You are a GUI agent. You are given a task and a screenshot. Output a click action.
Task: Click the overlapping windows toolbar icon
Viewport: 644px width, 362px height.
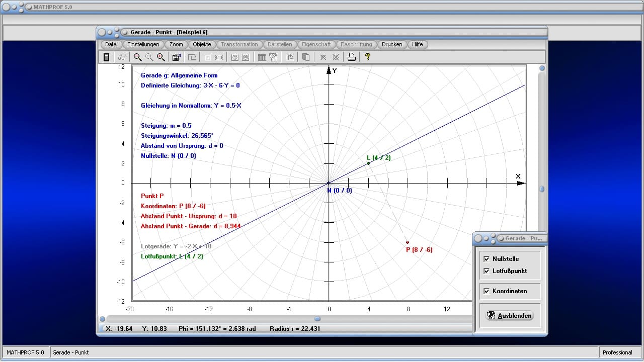[x=192, y=57]
